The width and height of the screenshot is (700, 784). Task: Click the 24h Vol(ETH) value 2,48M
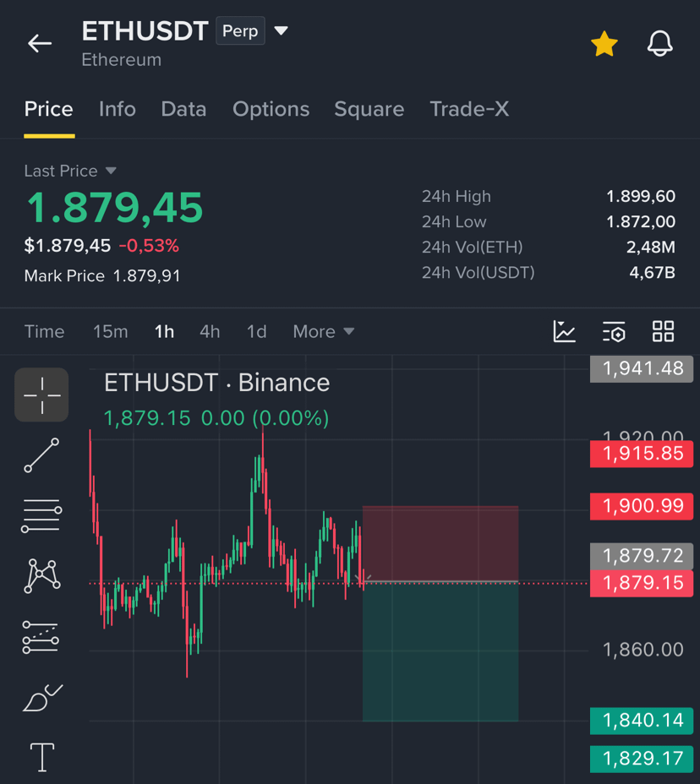pos(650,247)
